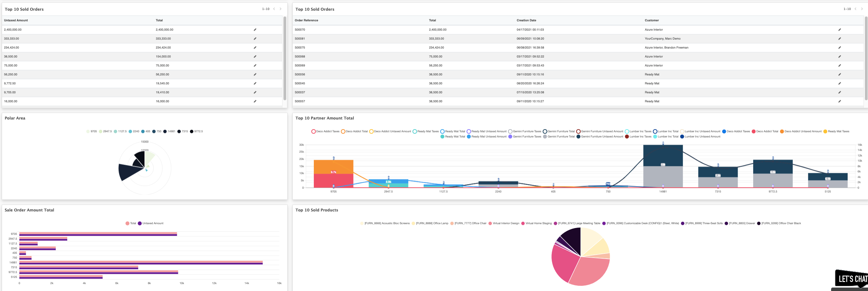The height and width of the screenshot is (291, 868).
Task: Go to next page in left Top 10 table
Action: (x=281, y=9)
